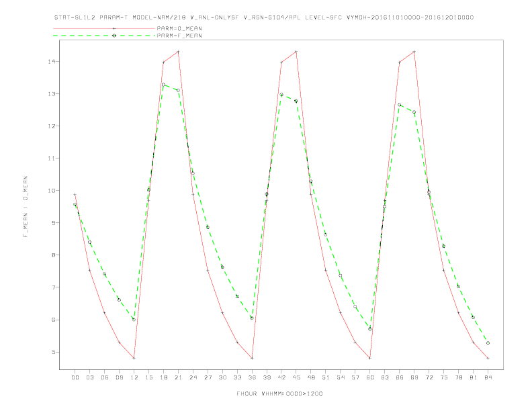Click the green F_MEAN circle marker at hour 18
The width and height of the screenshot is (532, 411).
(x=163, y=85)
